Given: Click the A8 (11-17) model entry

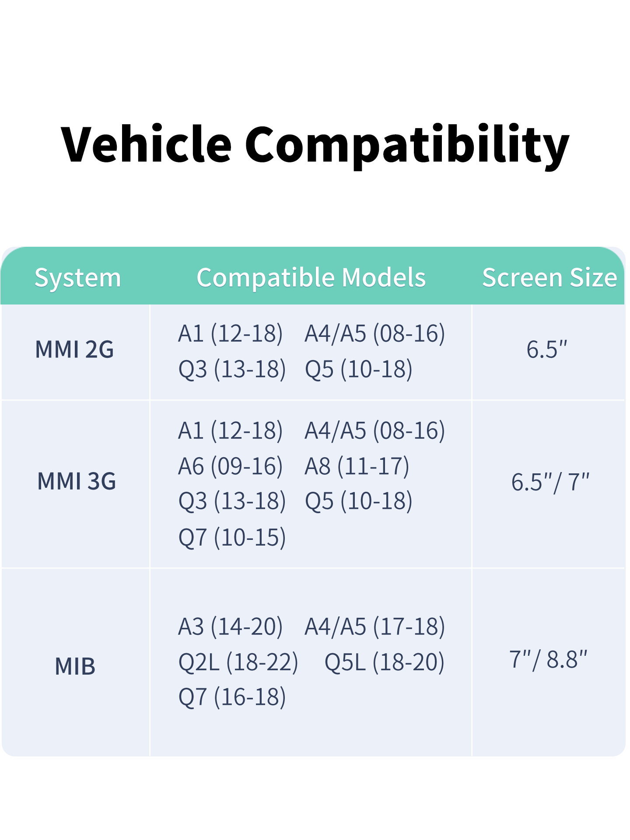Looking at the screenshot, I should coord(357,466).
